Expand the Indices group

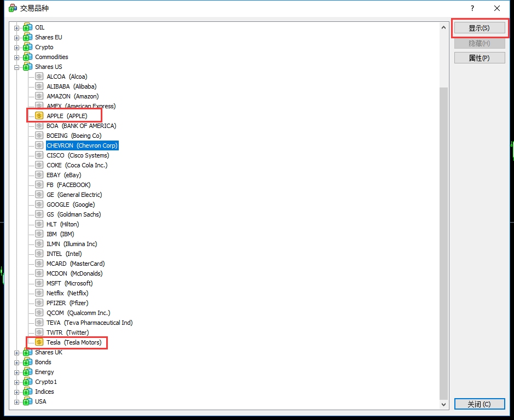point(17,393)
